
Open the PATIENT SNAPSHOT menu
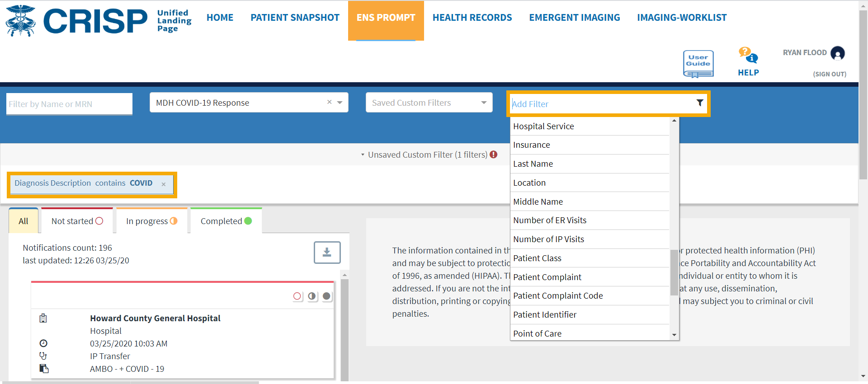[295, 18]
